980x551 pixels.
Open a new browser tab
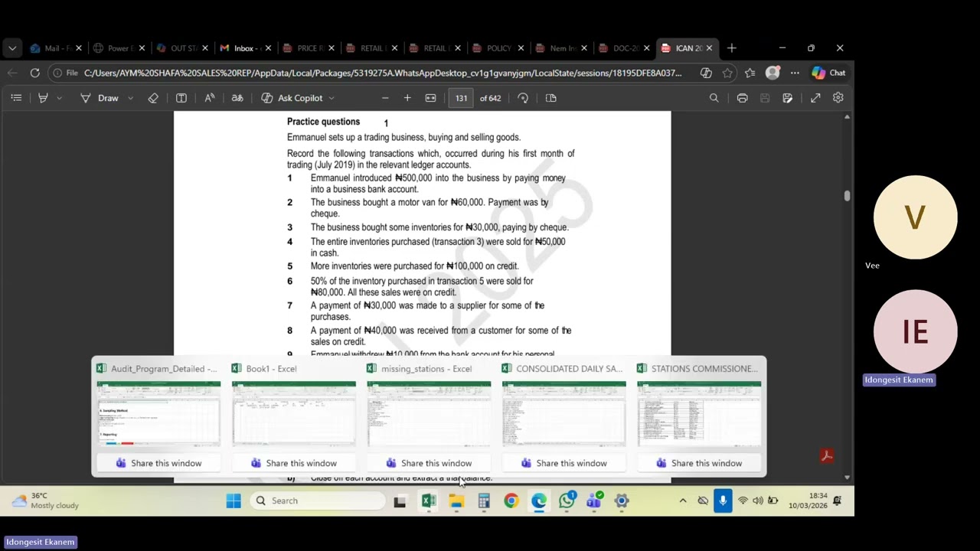[x=732, y=48]
